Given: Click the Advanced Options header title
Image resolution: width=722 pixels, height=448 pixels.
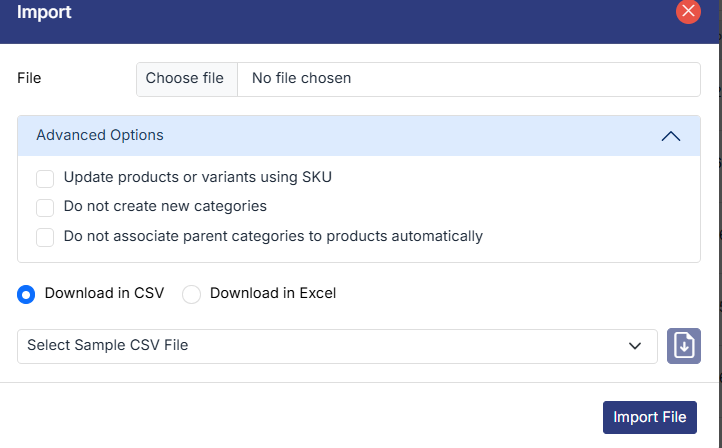Looking at the screenshot, I should [x=100, y=135].
